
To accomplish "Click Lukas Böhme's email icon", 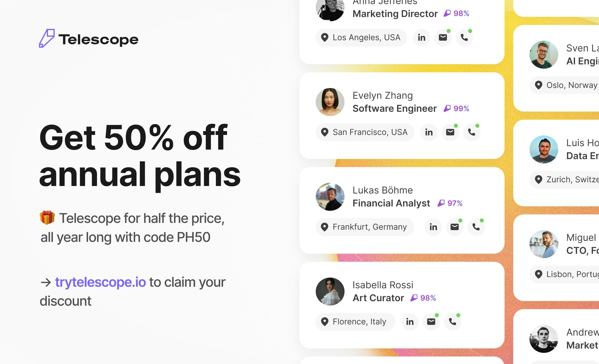I will click(x=454, y=227).
